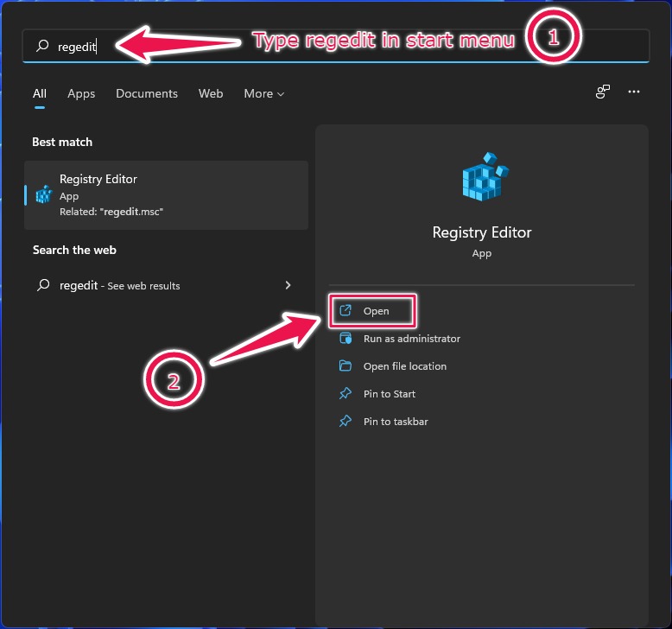This screenshot has height=629, width=672.
Task: Switch to the Documents tab
Action: pos(147,93)
